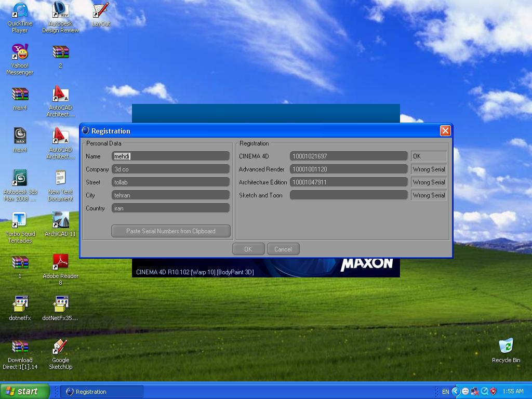Click the CINEMA 4D serial number field
The height and width of the screenshot is (399, 532).
coord(349,156)
